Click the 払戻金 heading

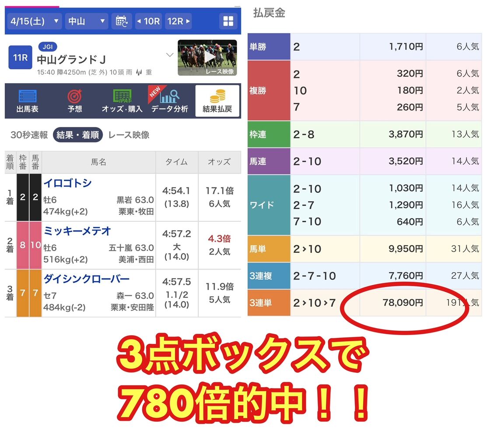coord(269,13)
